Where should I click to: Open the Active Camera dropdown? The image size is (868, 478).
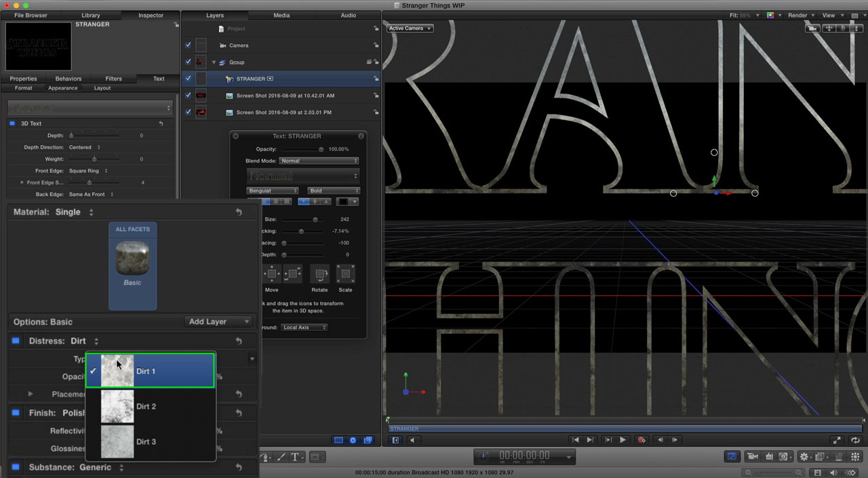tap(410, 28)
